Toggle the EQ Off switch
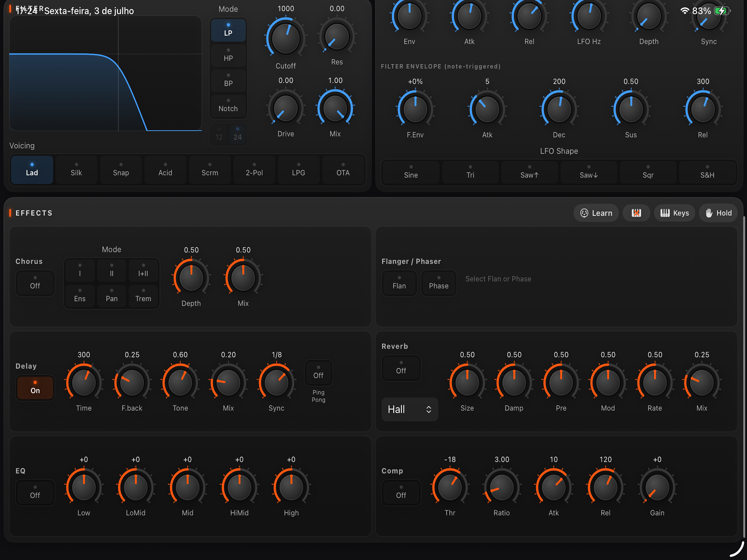747x560 pixels. 35,492
